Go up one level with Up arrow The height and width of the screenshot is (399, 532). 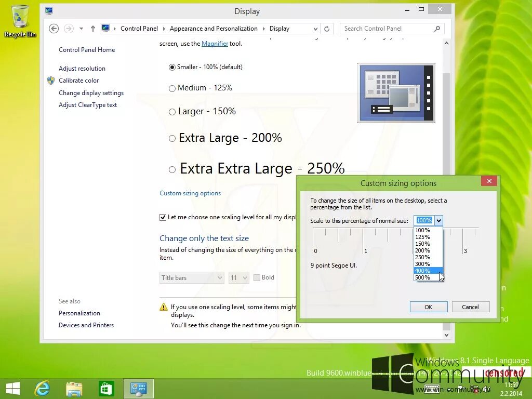pos(92,29)
